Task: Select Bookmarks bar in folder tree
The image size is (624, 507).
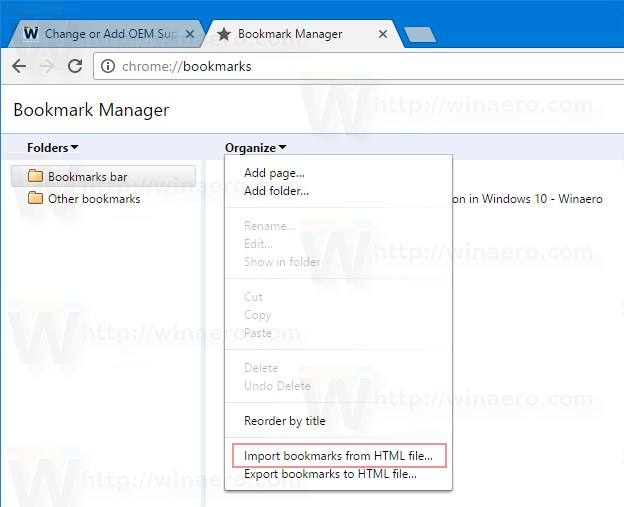Action: (x=103, y=176)
